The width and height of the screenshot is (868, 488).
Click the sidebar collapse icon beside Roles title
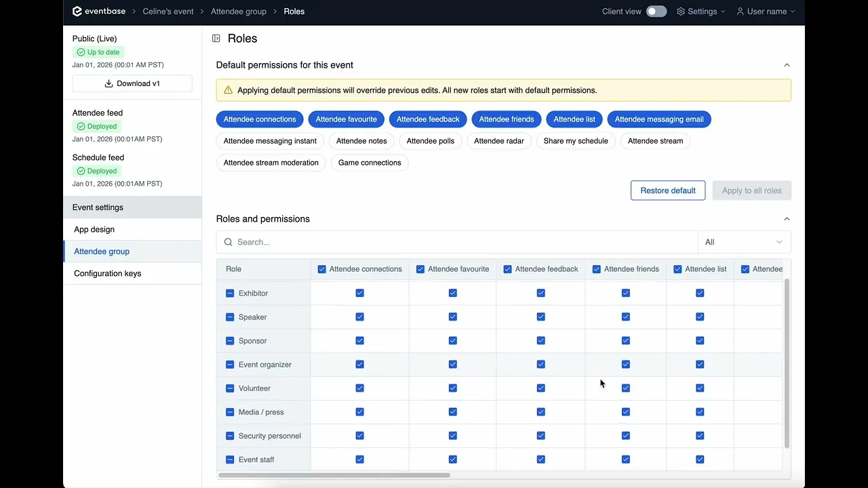216,39
